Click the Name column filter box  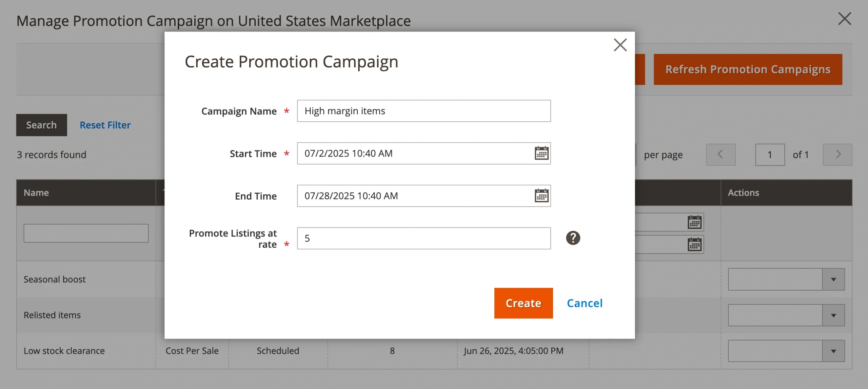(86, 233)
